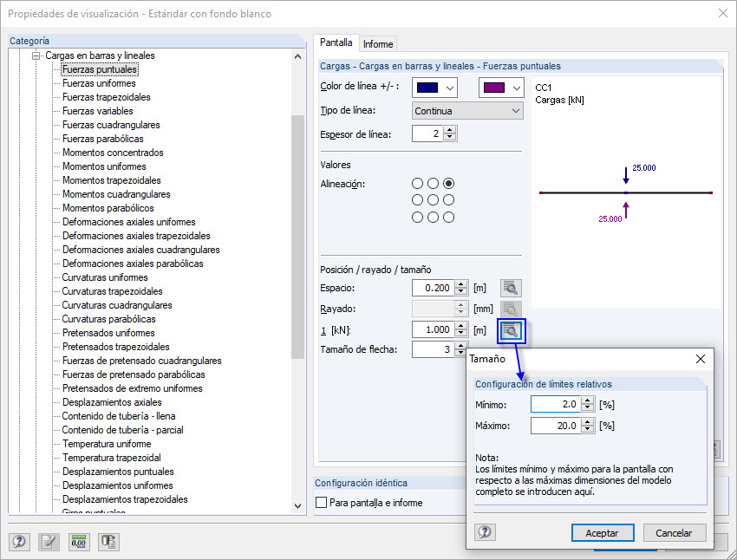Click the configuration manager icon in footer
Screen dimensions: 737x560
click(108, 542)
